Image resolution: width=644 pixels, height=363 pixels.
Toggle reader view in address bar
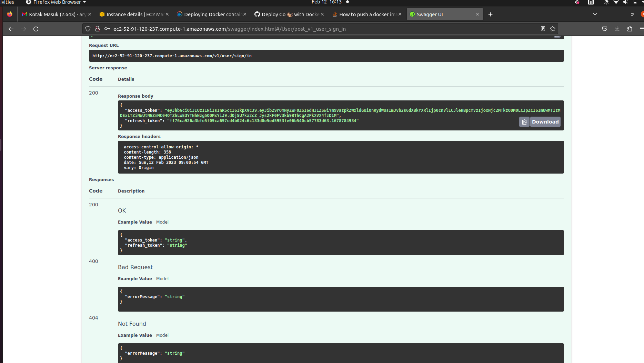pos(543,29)
